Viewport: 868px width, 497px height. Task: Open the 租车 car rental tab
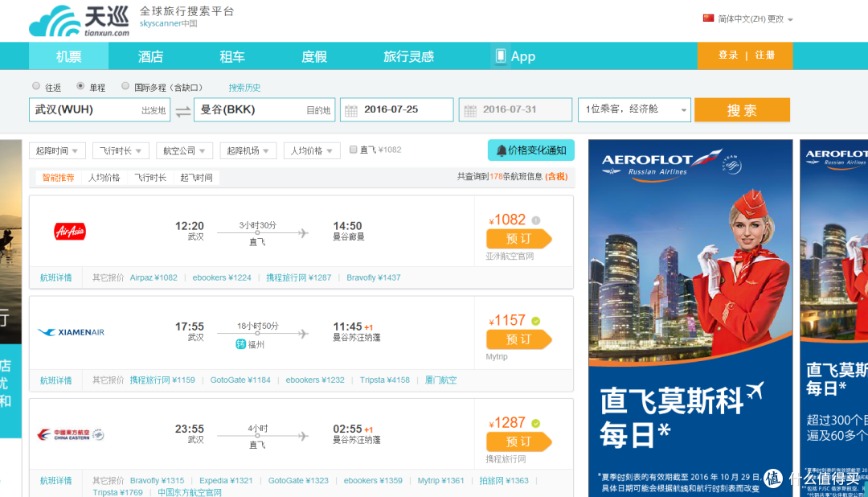tap(232, 56)
